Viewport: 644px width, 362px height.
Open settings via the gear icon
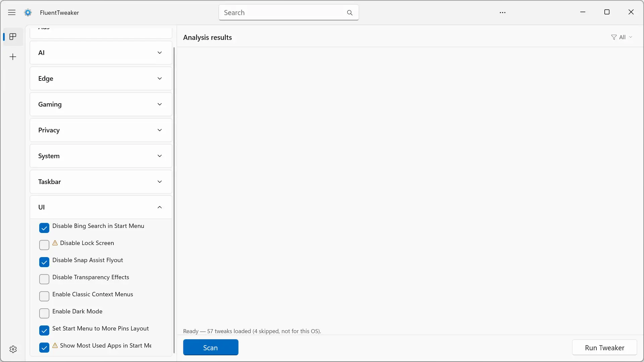point(13,349)
